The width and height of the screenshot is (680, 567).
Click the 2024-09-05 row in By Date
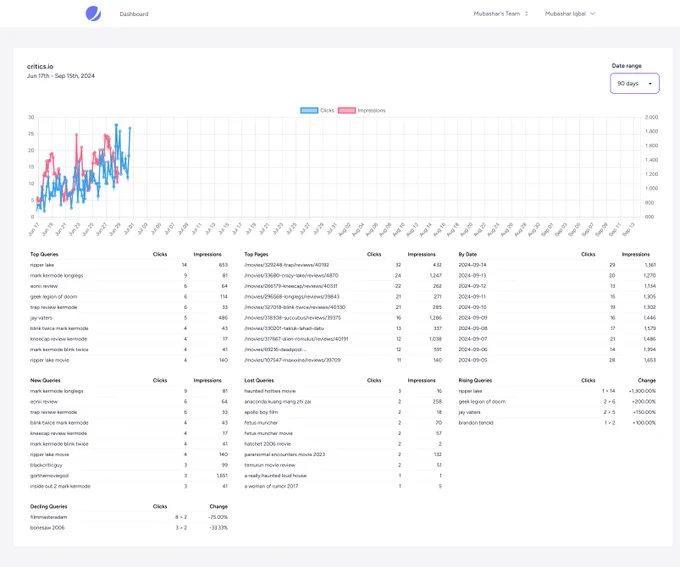click(x=557, y=360)
